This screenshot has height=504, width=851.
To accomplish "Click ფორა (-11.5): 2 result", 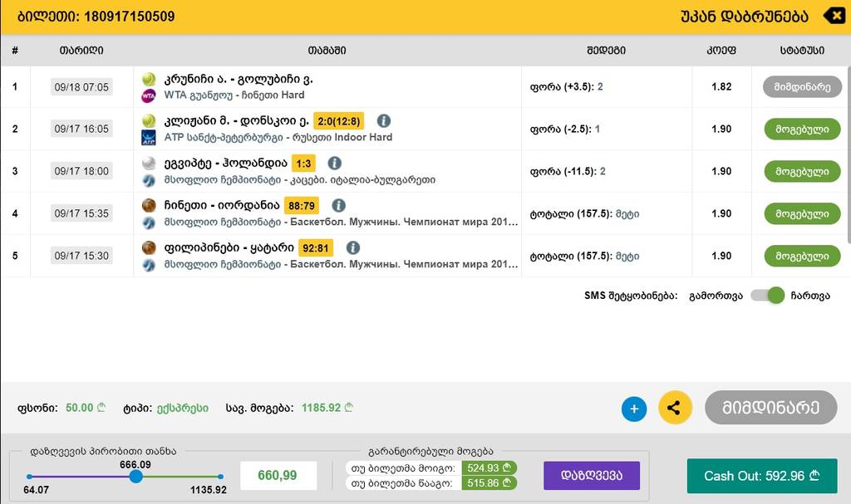I will tap(568, 171).
